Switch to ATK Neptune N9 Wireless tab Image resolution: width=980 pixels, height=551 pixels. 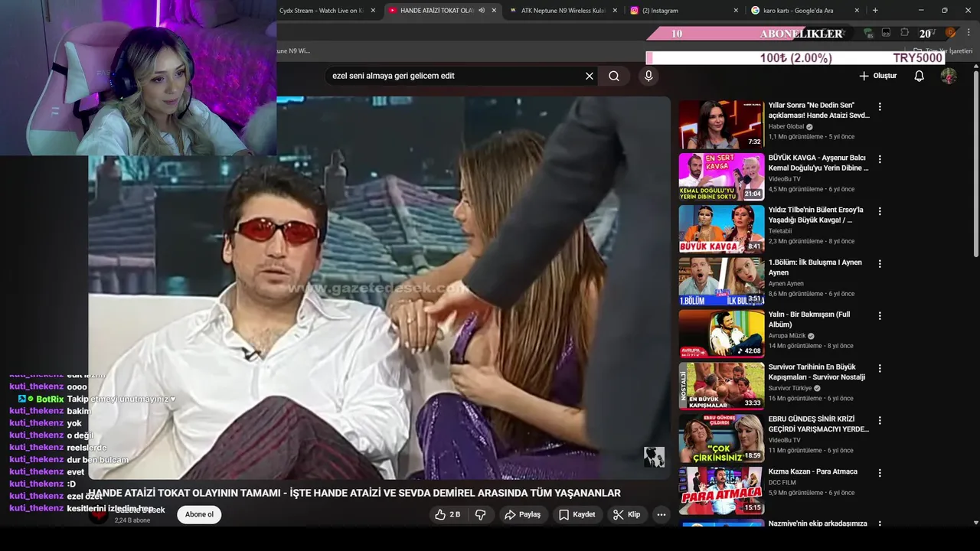coord(563,11)
